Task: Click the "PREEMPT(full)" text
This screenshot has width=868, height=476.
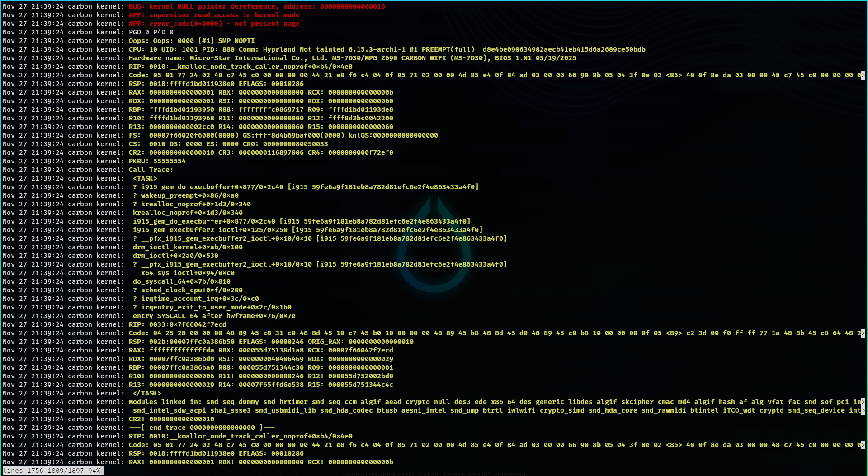Action: [448, 50]
